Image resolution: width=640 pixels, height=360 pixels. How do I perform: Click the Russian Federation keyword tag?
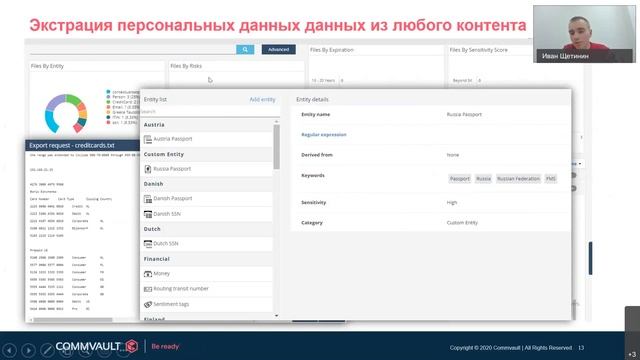tap(518, 179)
